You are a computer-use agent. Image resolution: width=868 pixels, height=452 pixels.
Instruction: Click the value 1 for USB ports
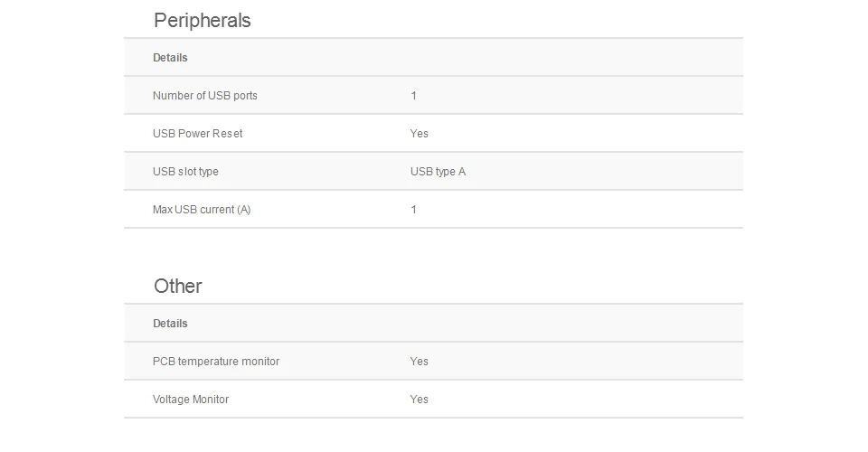413,96
